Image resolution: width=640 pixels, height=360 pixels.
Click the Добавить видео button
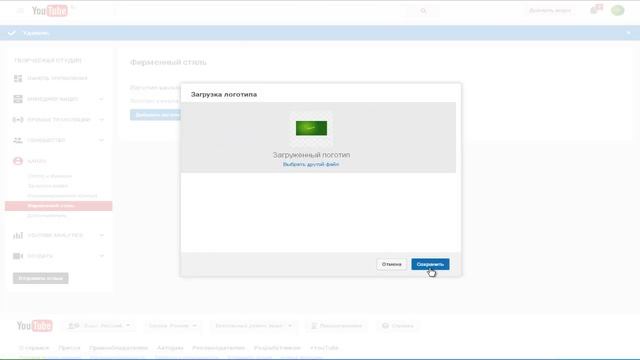550,11
